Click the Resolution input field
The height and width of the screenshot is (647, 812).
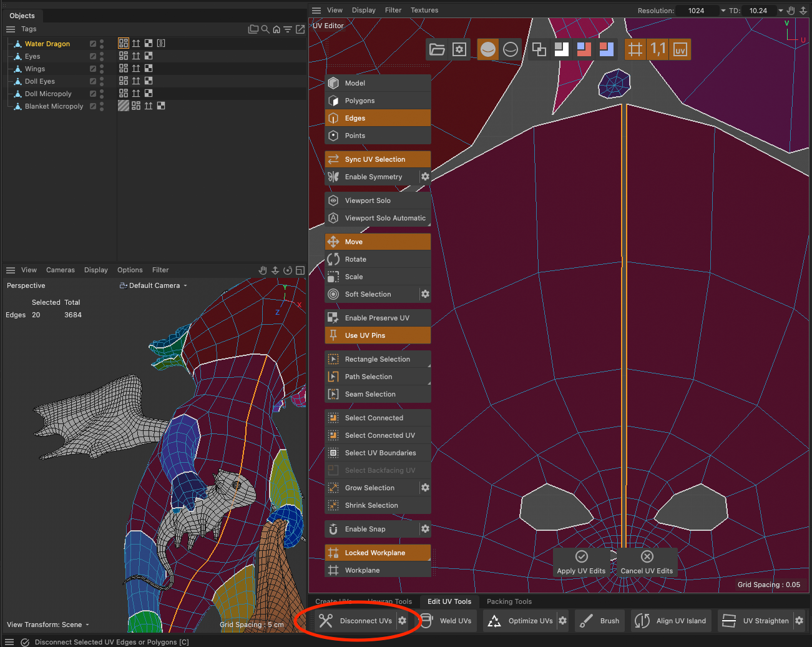pyautogui.click(x=697, y=11)
